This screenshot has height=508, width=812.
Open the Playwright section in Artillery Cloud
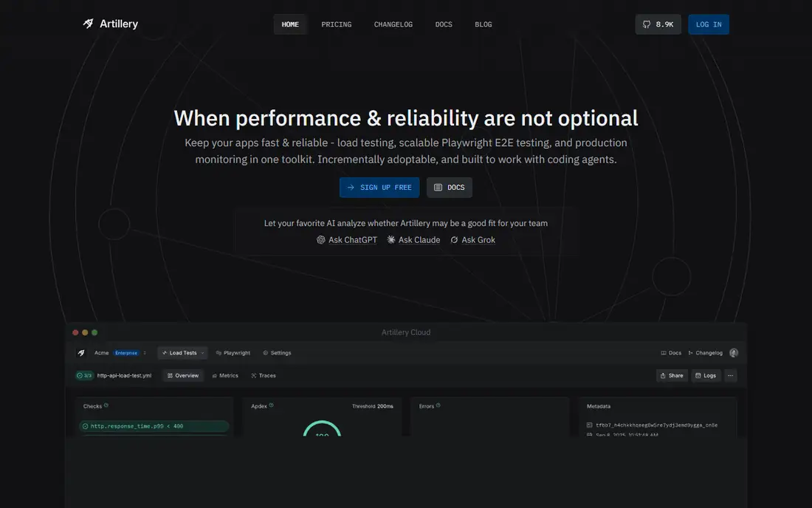click(233, 353)
